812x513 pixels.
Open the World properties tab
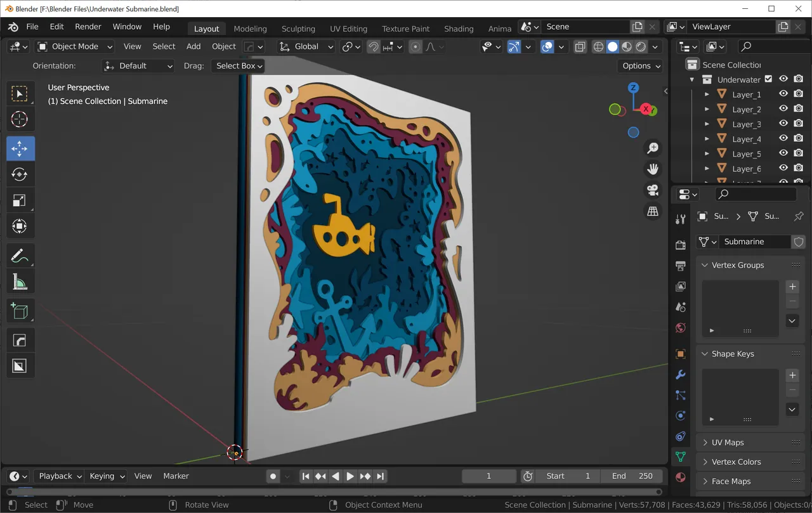pos(681,328)
